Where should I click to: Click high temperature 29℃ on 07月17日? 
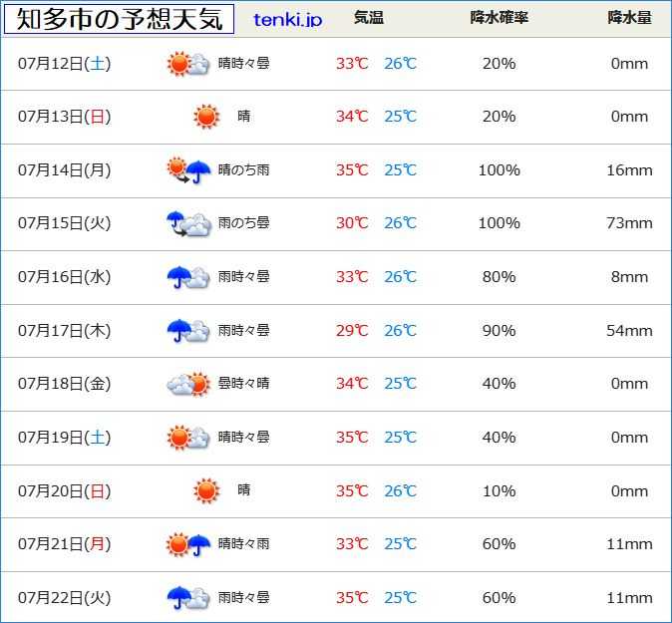point(352,331)
